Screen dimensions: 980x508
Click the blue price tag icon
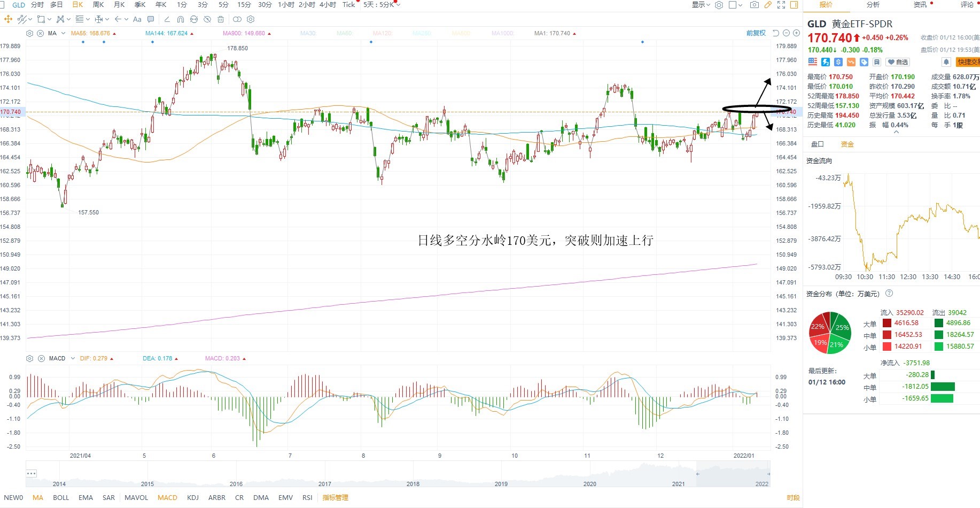tap(864, 62)
